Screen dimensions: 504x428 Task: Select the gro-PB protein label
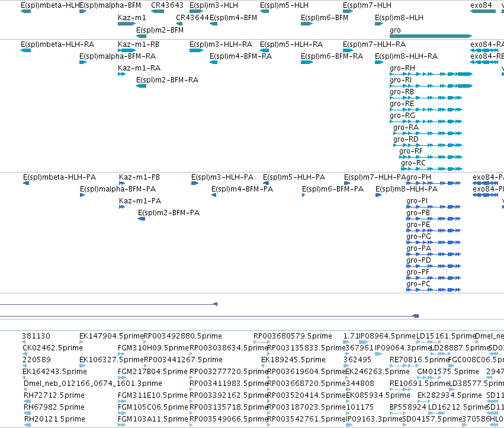pyautogui.click(x=418, y=213)
